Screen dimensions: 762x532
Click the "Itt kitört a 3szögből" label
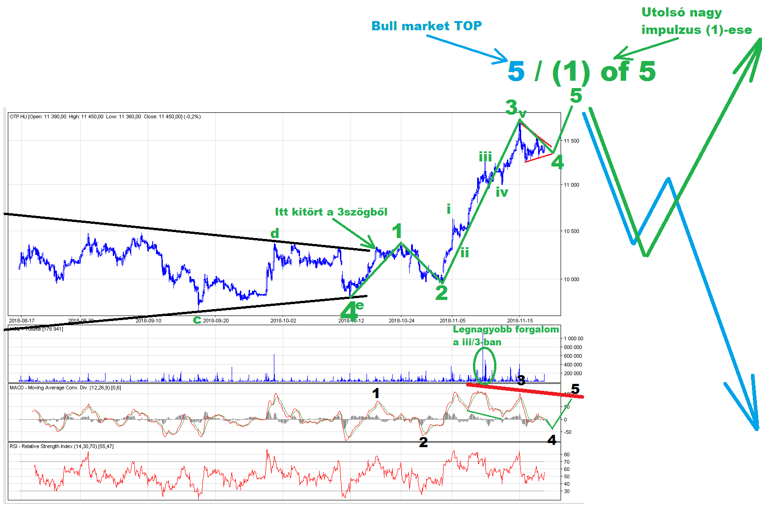point(331,212)
